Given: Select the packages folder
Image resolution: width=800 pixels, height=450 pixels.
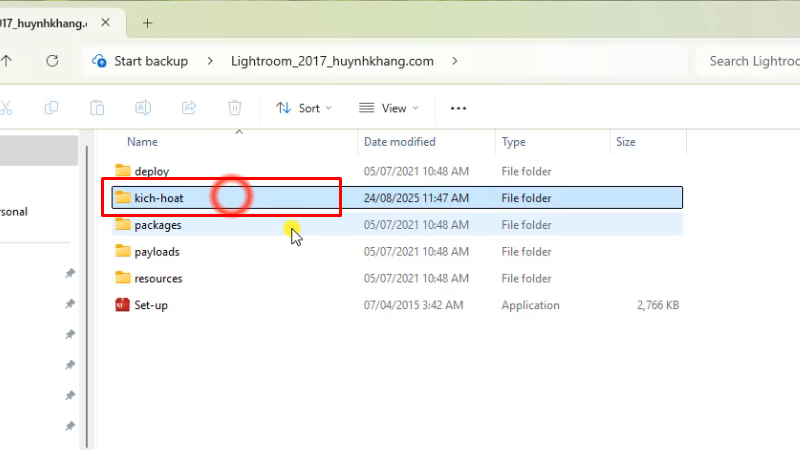Looking at the screenshot, I should (397, 225).
